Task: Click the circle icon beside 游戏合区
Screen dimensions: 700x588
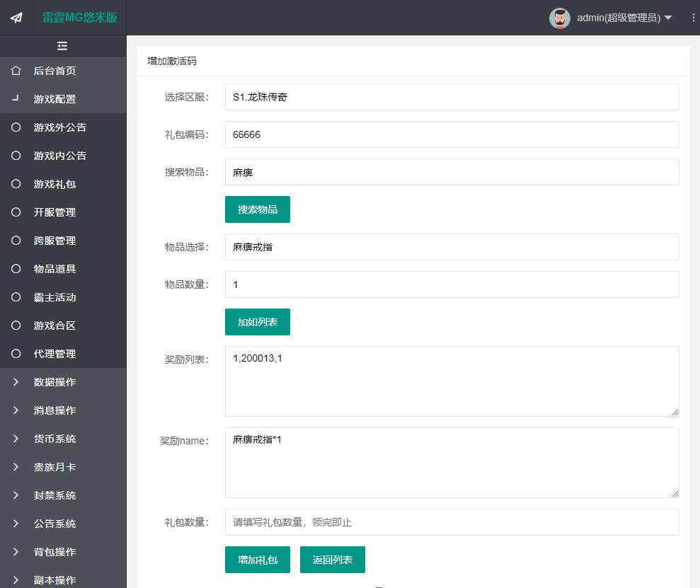Action: tap(16, 325)
